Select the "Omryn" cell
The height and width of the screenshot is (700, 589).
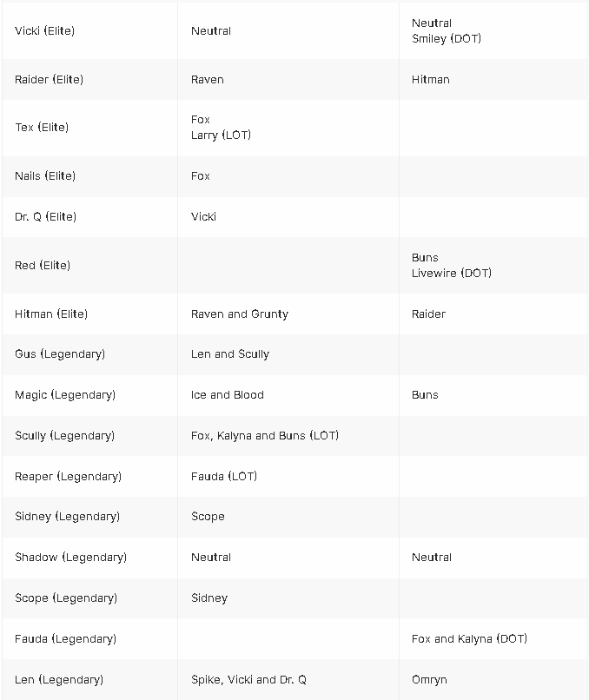[429, 680]
